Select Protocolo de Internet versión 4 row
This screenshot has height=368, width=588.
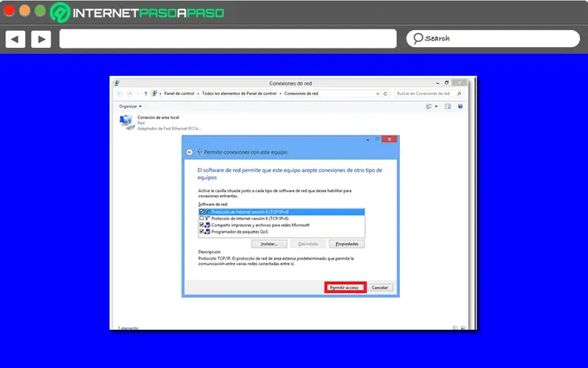282,212
